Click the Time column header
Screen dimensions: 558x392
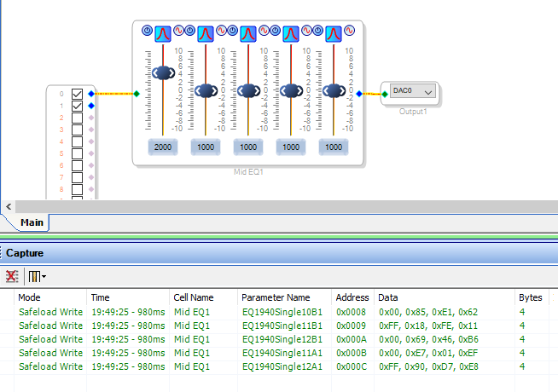tap(128, 297)
